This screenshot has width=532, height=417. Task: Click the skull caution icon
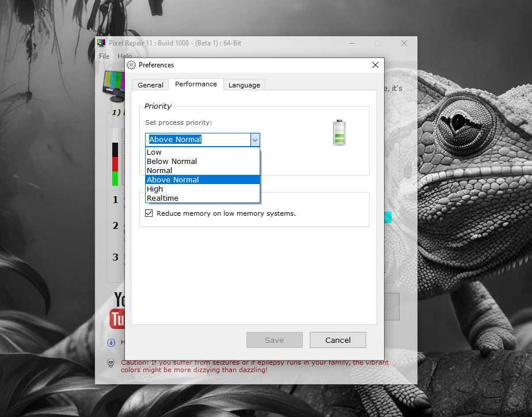(111, 363)
